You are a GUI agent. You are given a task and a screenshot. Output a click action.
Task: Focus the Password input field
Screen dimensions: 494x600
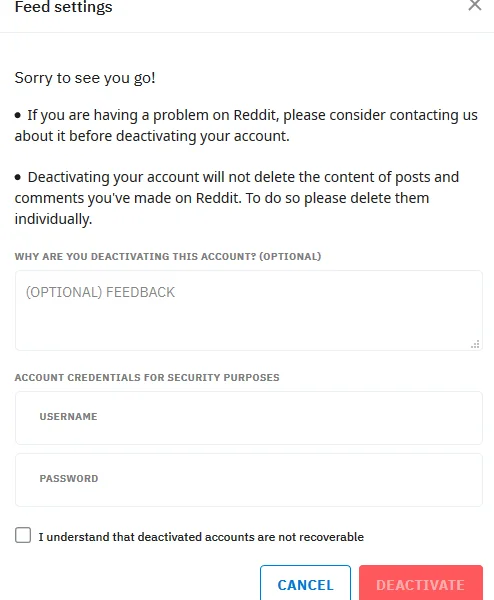249,480
